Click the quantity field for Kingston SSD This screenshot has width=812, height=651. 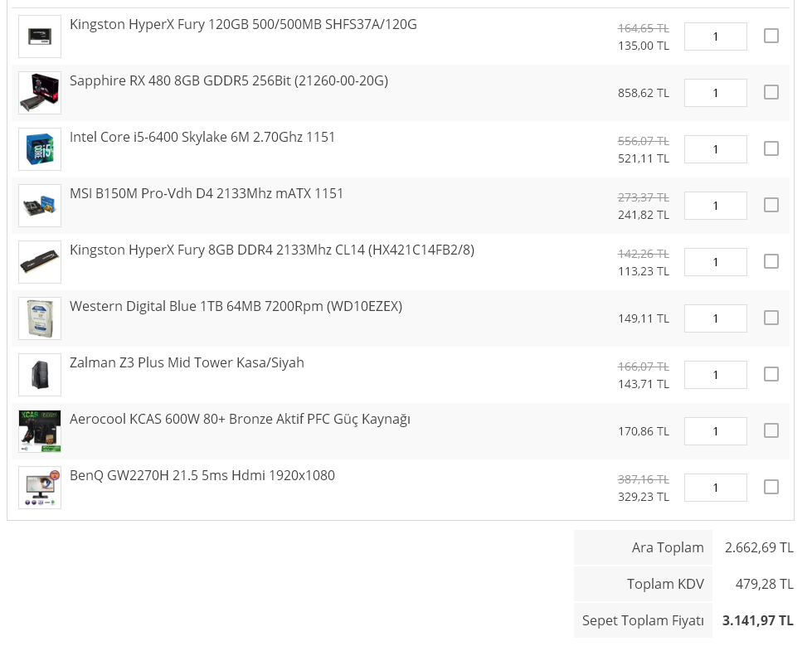(715, 36)
